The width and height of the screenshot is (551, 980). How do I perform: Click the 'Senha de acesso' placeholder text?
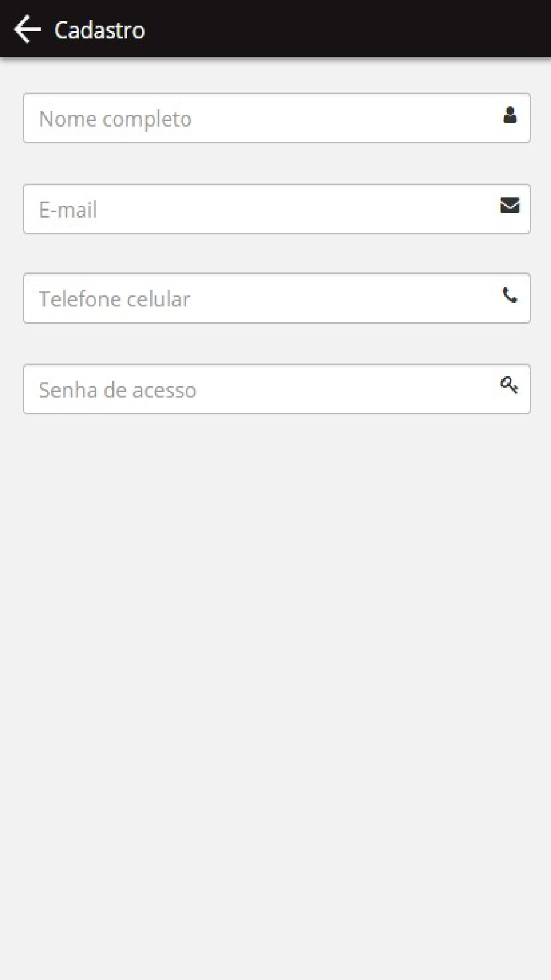pos(117,390)
